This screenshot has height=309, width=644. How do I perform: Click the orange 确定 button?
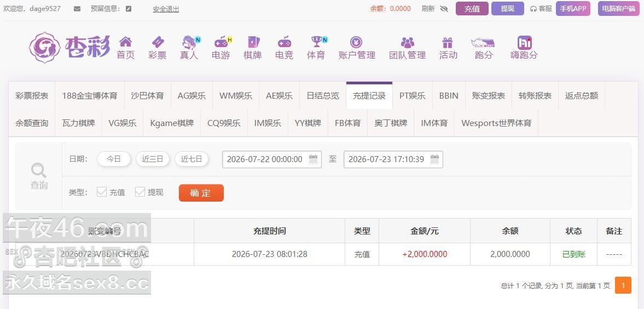(x=201, y=193)
